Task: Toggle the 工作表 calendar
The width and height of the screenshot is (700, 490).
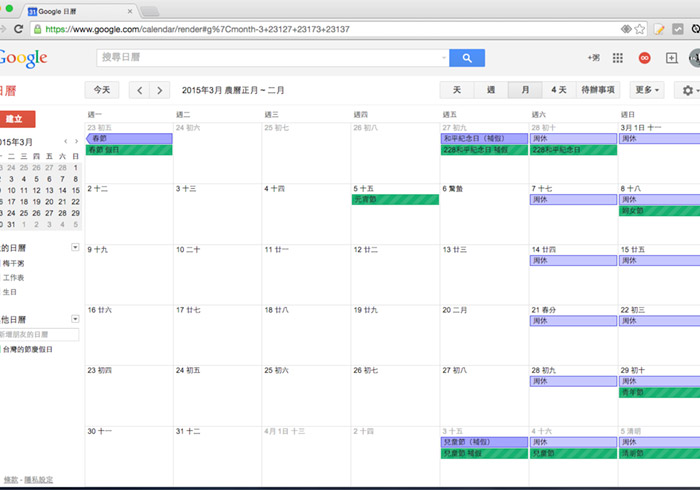Action: click(x=13, y=278)
